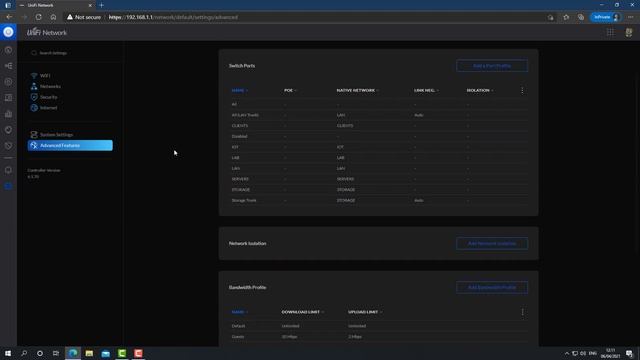This screenshot has height=360, width=640.
Task: Open File Explorer from taskbar
Action: (89, 353)
